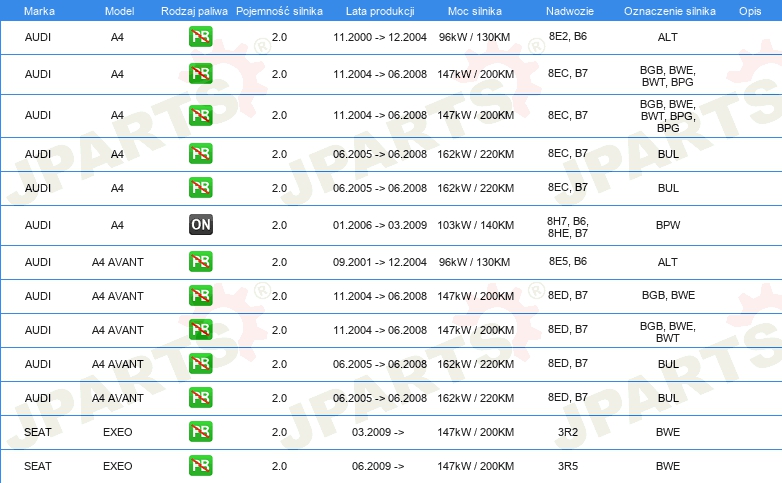Click the Rodzaj paliwa column header

tap(194, 11)
